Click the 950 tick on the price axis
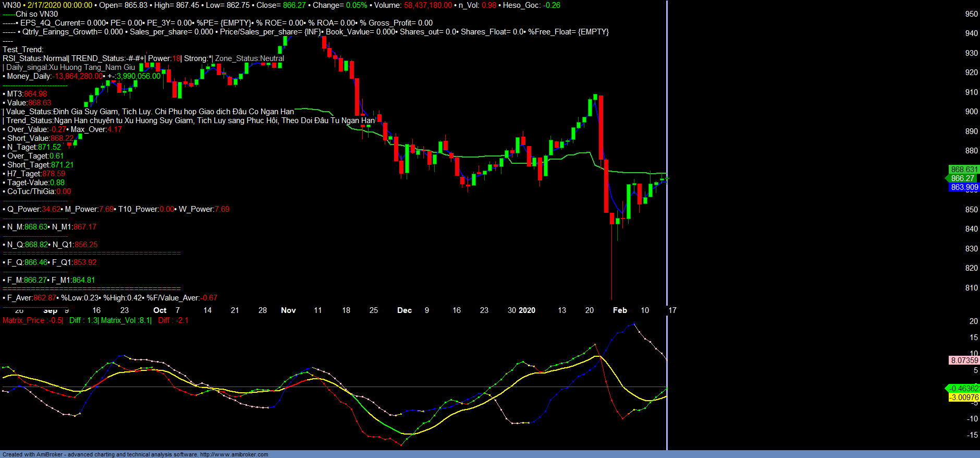 coord(971,14)
